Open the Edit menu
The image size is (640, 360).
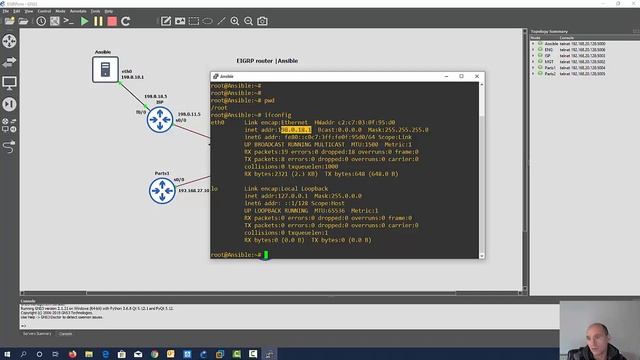coord(16,11)
